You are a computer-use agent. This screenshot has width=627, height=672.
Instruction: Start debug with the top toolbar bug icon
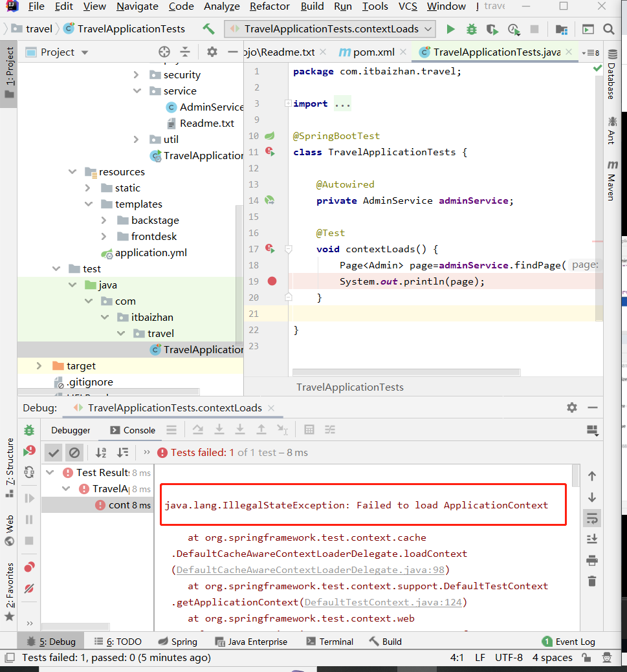pyautogui.click(x=472, y=29)
